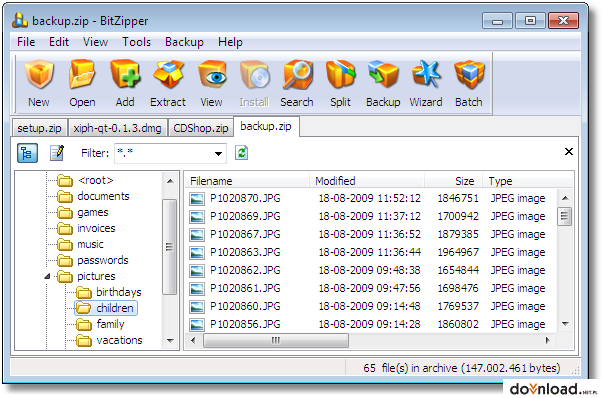
Task: Toggle the folder tree view button
Action: tap(27, 153)
